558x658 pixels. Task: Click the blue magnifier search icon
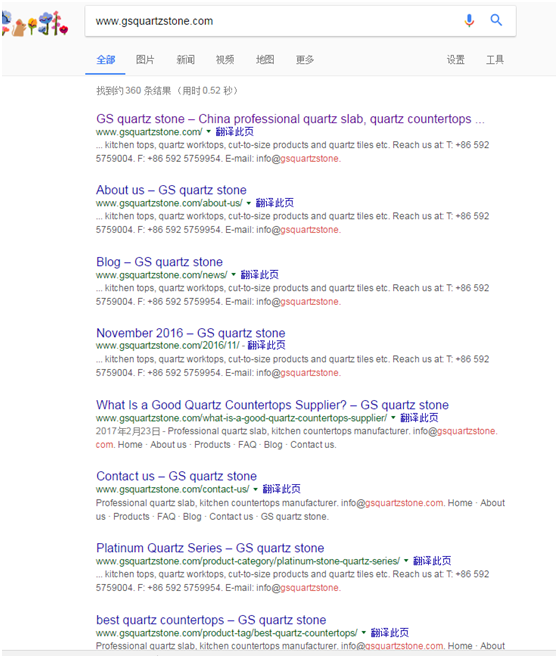point(496,20)
